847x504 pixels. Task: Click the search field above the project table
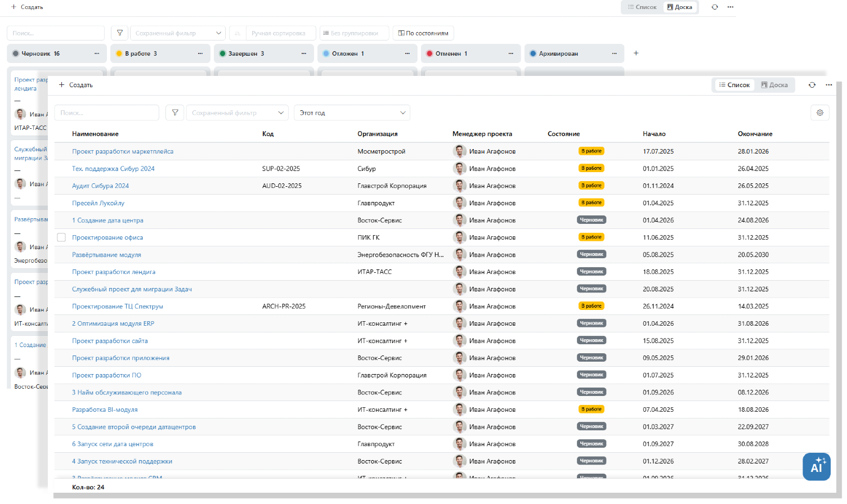(106, 112)
